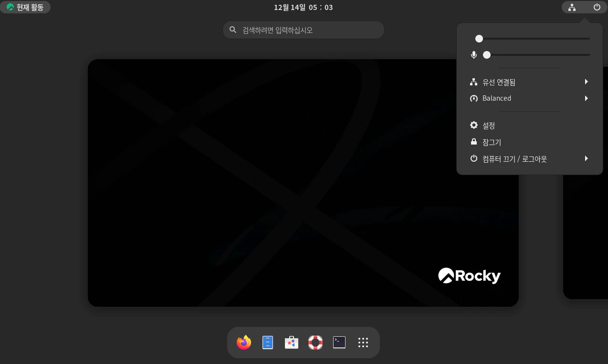
Task: Click the network icon in top bar
Action: (x=572, y=7)
